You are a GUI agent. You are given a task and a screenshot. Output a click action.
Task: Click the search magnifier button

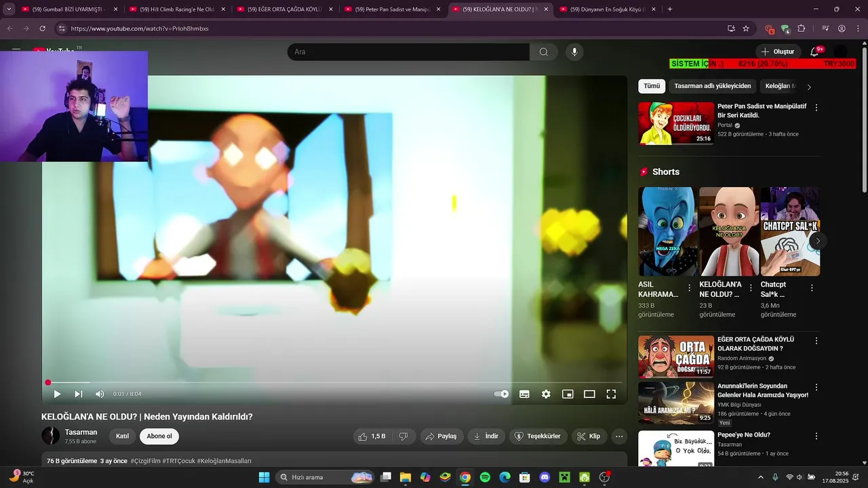click(544, 52)
